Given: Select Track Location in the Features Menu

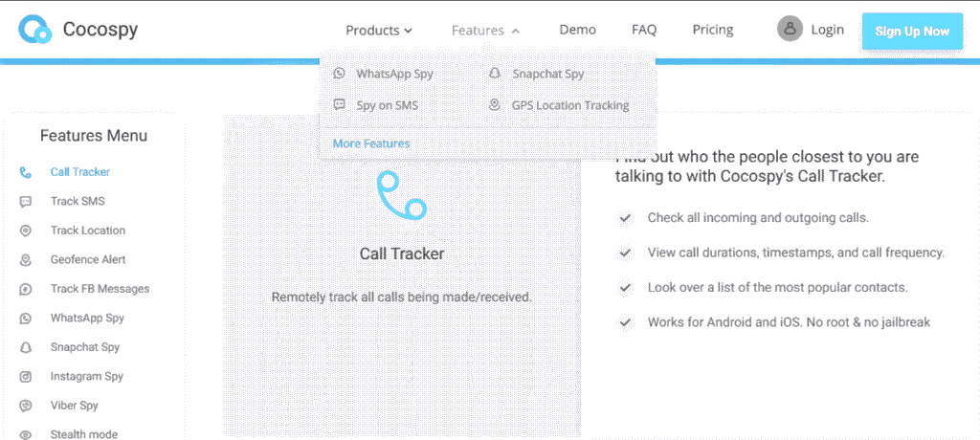Looking at the screenshot, I should [88, 231].
